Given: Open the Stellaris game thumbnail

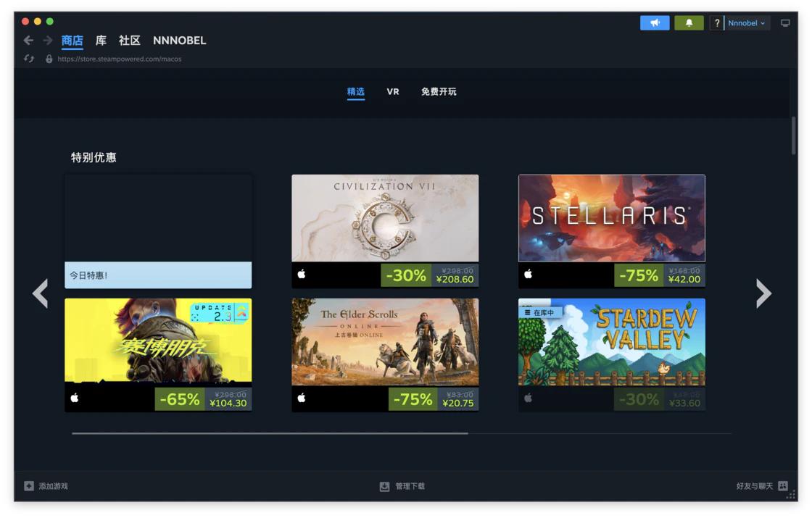Looking at the screenshot, I should [611, 218].
